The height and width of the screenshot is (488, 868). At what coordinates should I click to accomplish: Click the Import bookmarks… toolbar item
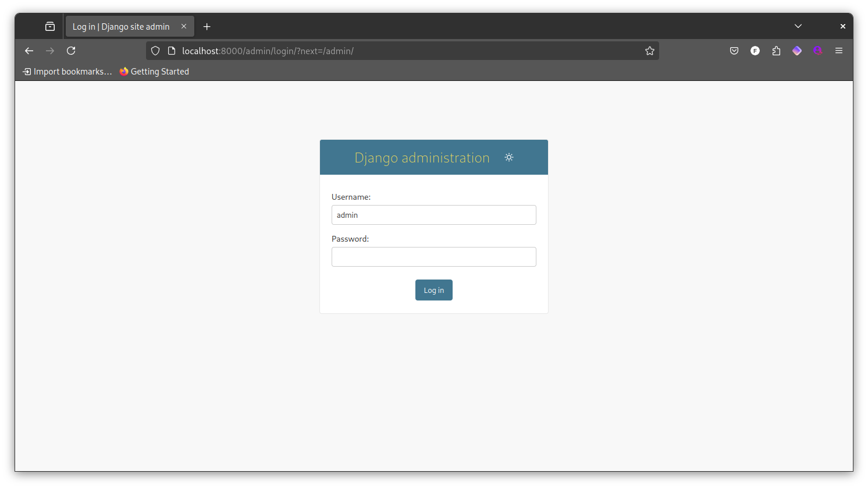click(67, 72)
